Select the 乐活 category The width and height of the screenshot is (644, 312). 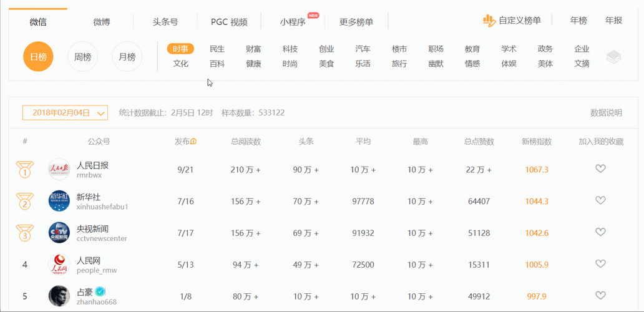click(363, 64)
